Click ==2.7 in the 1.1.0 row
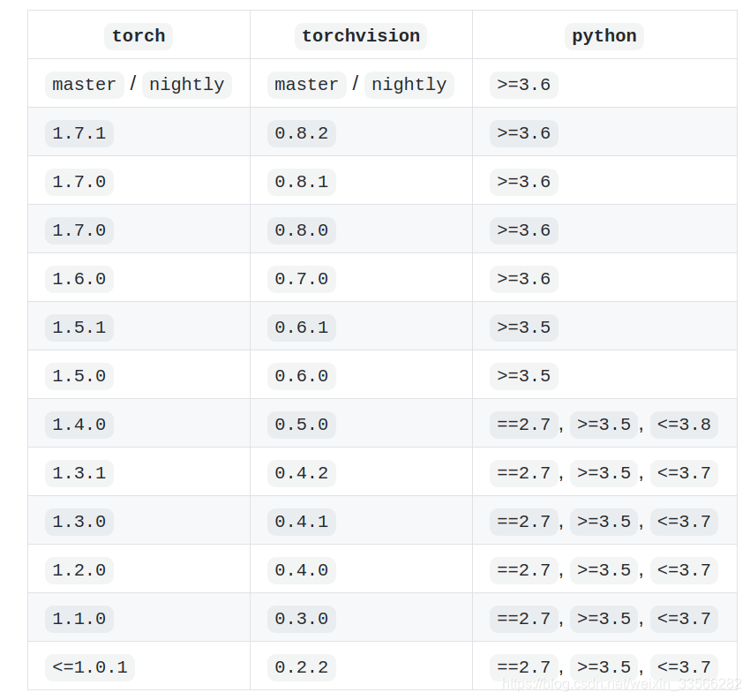The width and height of the screenshot is (750, 700). pyautogui.click(x=524, y=619)
